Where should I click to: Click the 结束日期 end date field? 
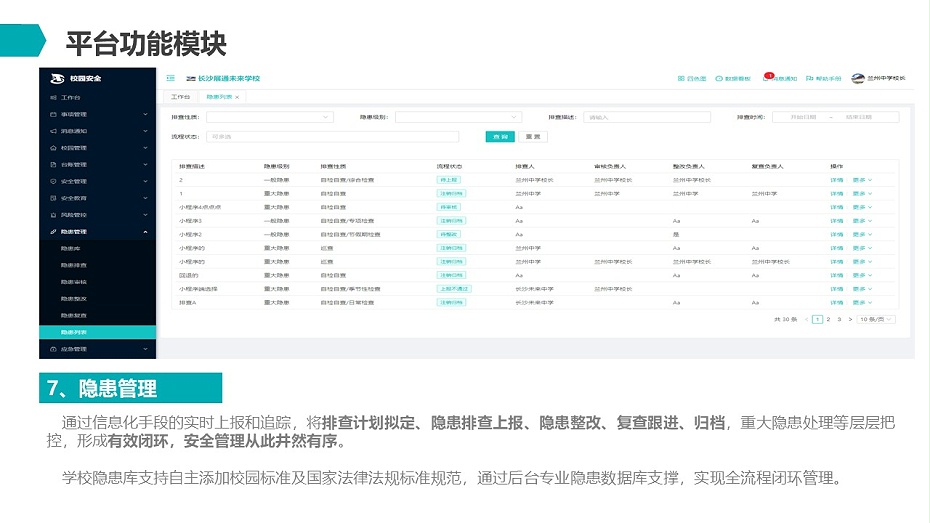coord(859,117)
